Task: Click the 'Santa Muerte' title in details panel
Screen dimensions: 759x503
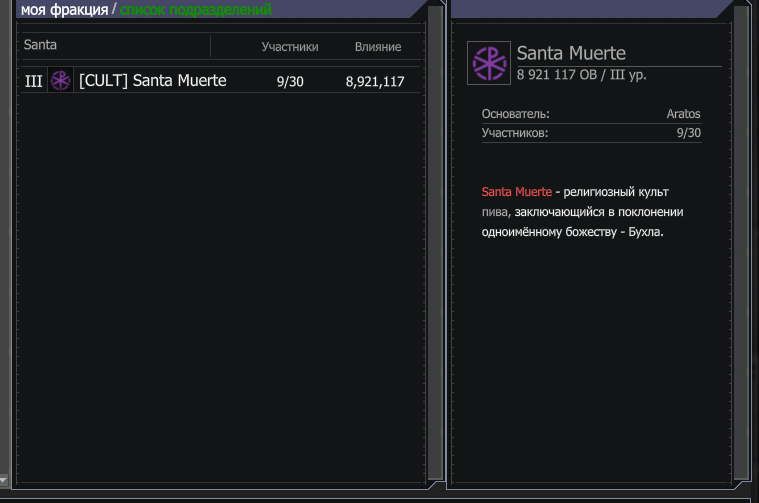Action: pyautogui.click(x=571, y=53)
